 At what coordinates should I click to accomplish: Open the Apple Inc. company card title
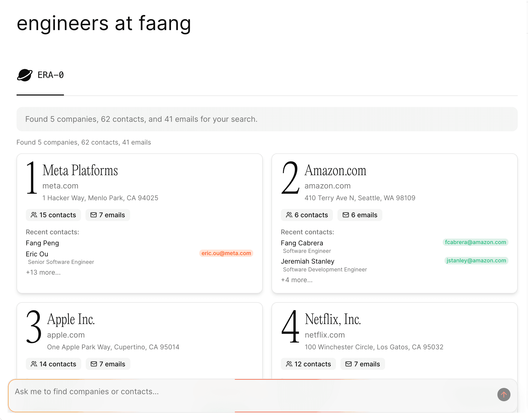[x=71, y=319]
